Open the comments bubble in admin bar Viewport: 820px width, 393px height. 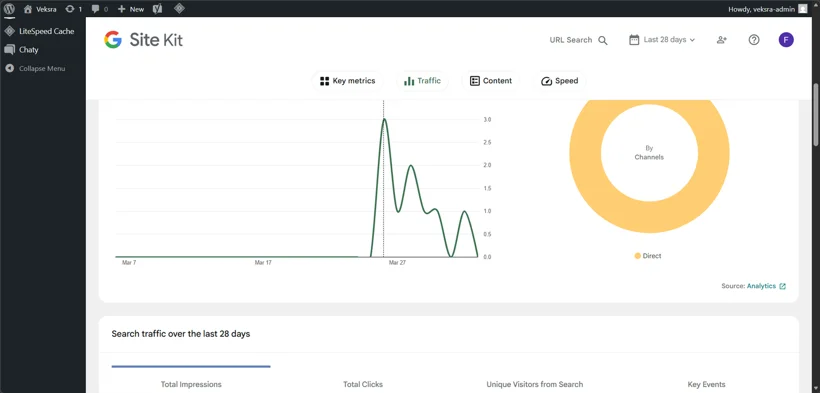(100, 9)
